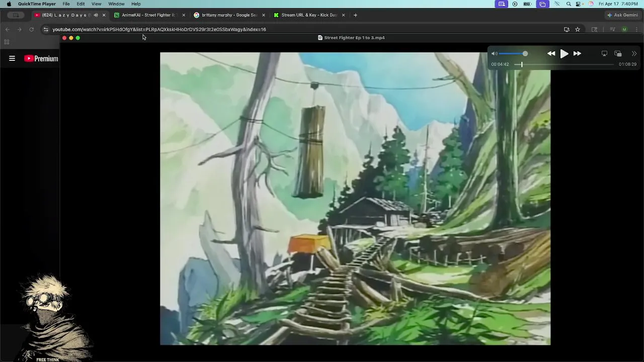Expand more QuickTime controls double chevron
The width and height of the screenshot is (644, 362).
tap(634, 53)
